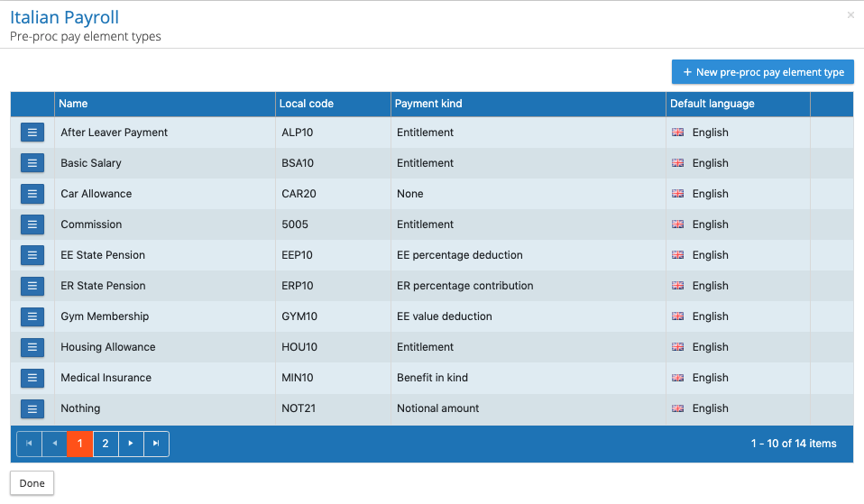Viewport: 864px width, 504px height.
Task: Go to next page arrow
Action: [131, 444]
